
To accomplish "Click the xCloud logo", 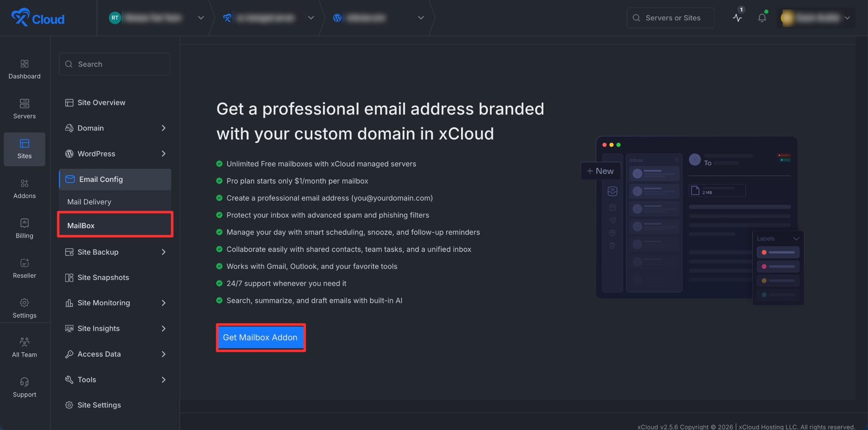I will (x=38, y=18).
